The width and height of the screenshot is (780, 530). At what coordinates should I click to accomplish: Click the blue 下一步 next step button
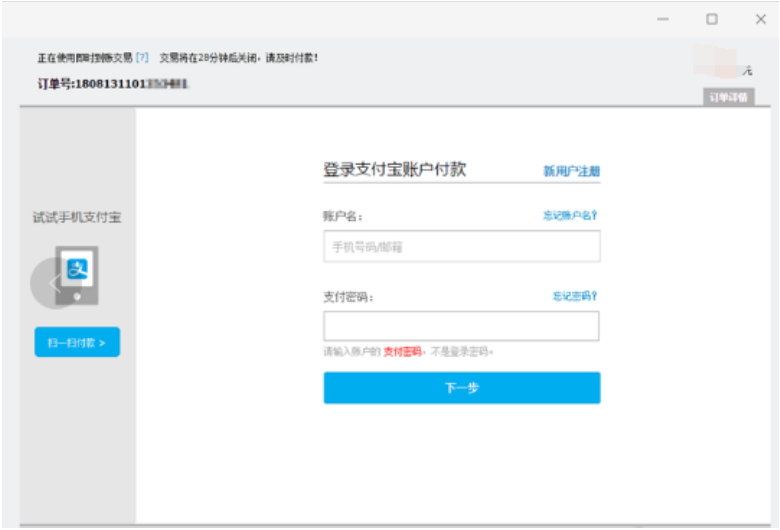click(461, 388)
